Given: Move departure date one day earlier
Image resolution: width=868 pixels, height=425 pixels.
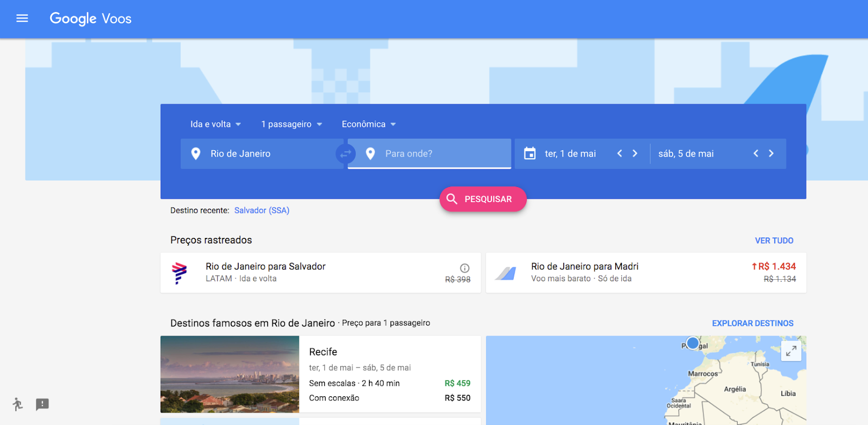Looking at the screenshot, I should pyautogui.click(x=620, y=153).
